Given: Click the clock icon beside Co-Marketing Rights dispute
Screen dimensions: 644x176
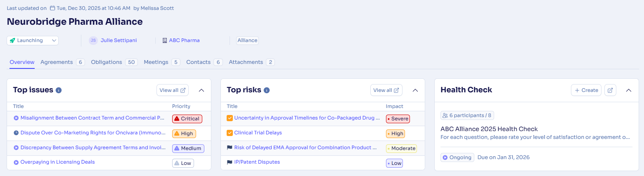Looking at the screenshot, I should (16, 133).
